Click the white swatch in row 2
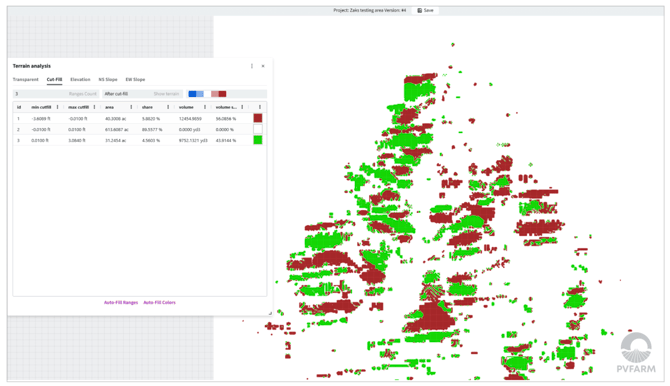Image resolution: width=670 pixels, height=386 pixels. pos(258,129)
